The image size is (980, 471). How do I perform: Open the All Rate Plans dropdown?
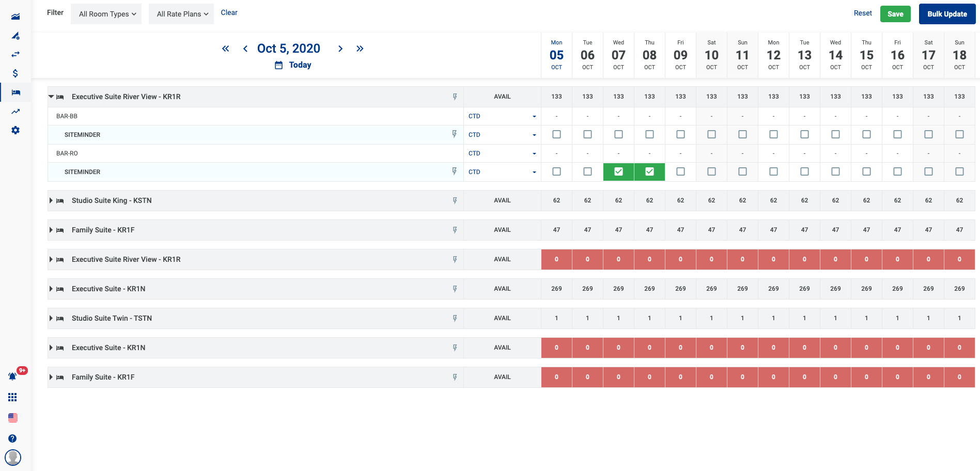[182, 14]
